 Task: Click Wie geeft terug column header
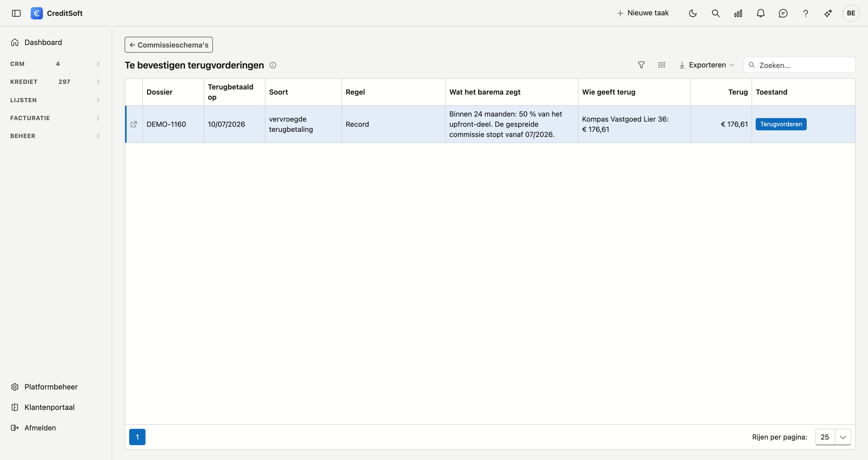pos(634,92)
